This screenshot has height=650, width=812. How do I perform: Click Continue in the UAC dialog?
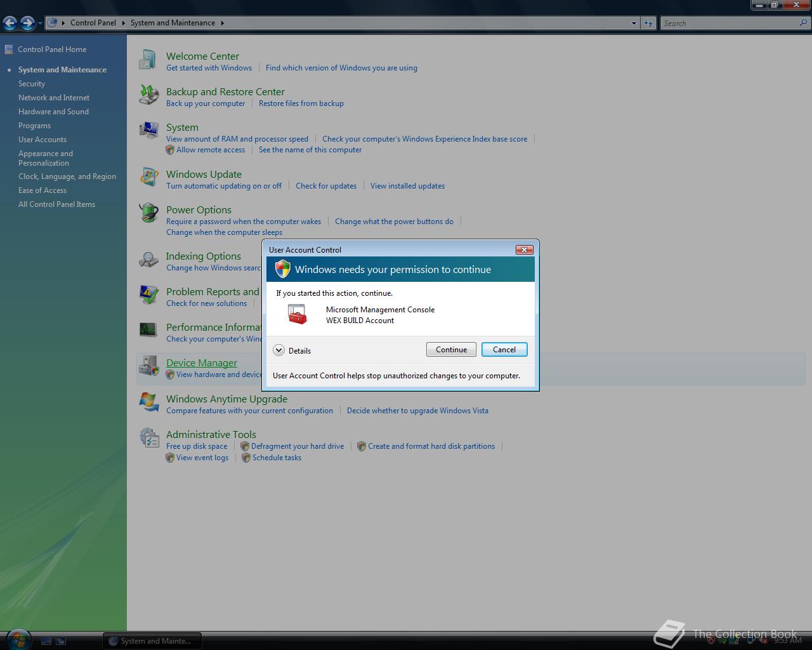point(451,350)
